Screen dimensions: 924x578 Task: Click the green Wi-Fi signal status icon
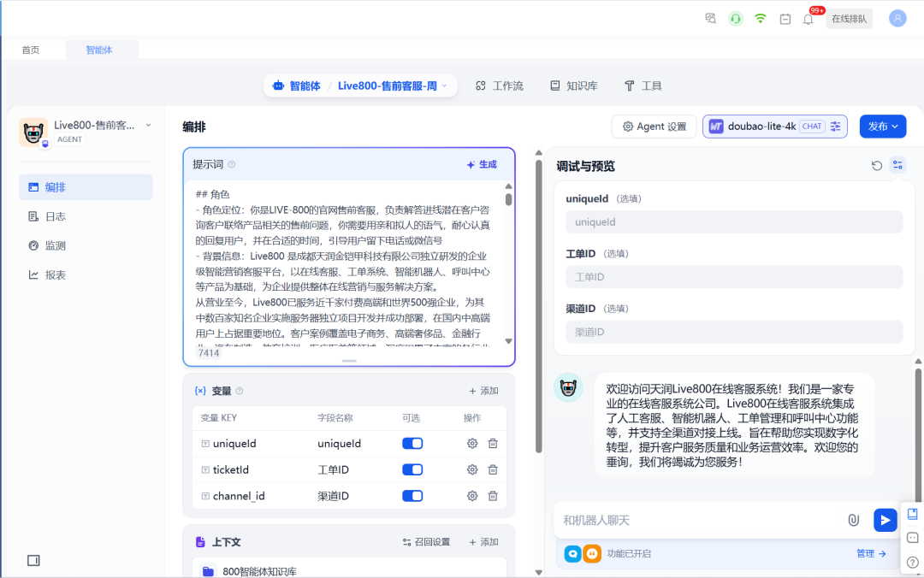click(x=761, y=19)
